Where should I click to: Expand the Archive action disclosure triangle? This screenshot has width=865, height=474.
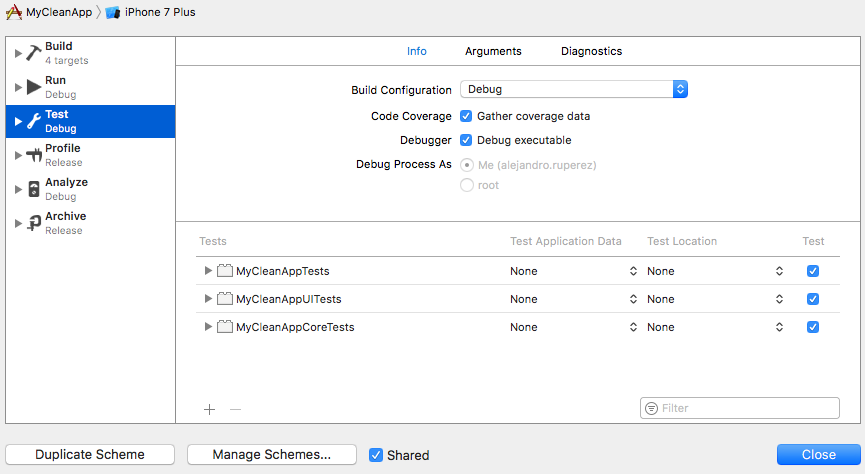click(18, 223)
